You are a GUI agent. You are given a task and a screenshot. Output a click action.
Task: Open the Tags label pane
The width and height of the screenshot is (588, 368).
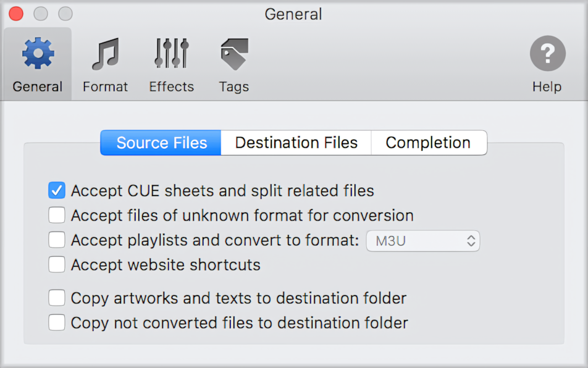[x=234, y=54]
